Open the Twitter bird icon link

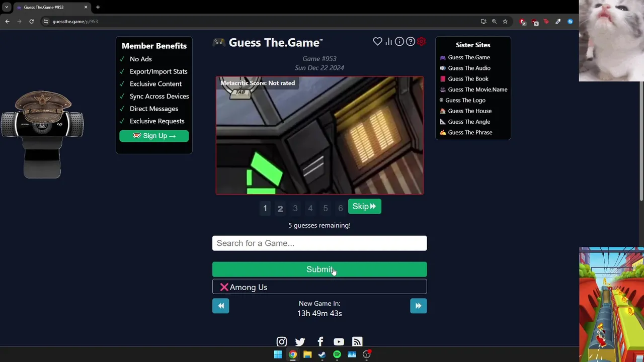(300, 342)
